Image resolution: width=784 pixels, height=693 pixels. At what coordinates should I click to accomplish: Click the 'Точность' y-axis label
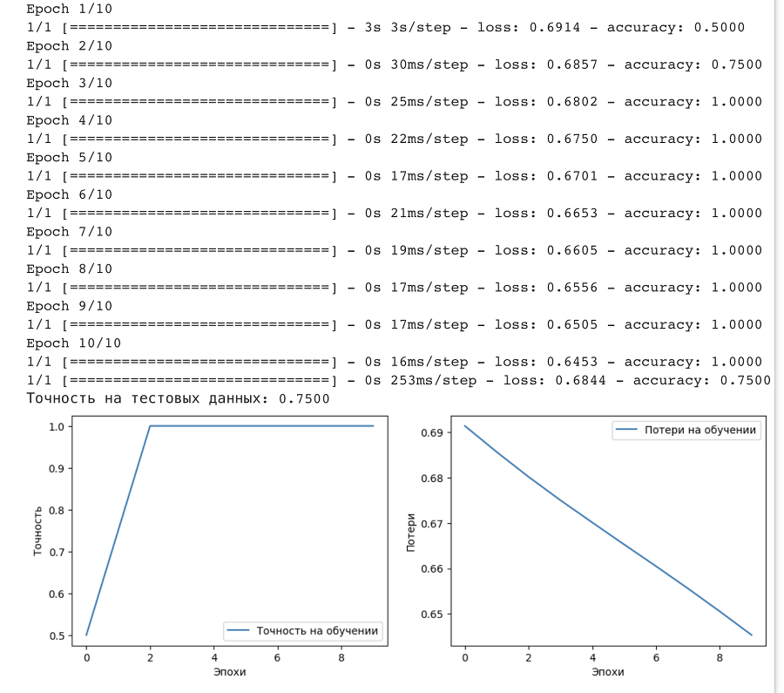(x=37, y=530)
